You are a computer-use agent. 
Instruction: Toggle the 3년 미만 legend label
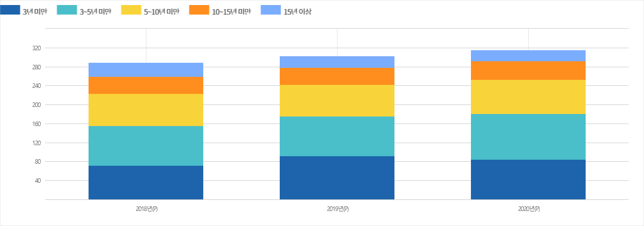pos(35,12)
